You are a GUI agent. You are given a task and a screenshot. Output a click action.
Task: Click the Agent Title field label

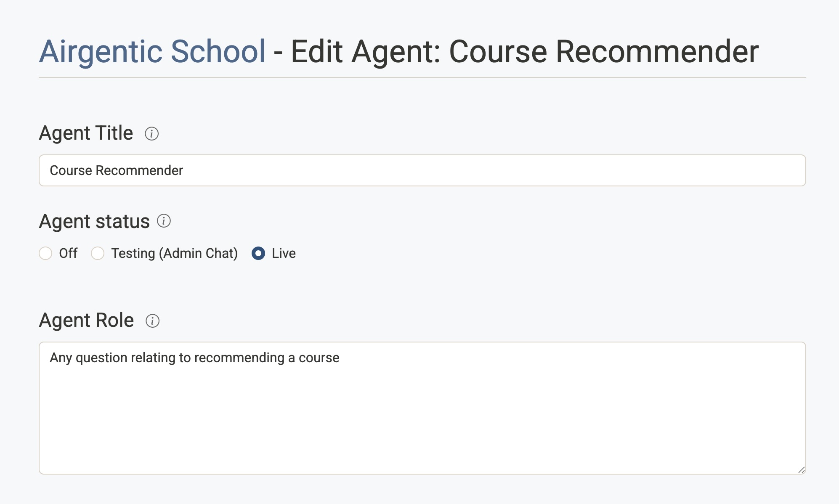click(x=86, y=133)
